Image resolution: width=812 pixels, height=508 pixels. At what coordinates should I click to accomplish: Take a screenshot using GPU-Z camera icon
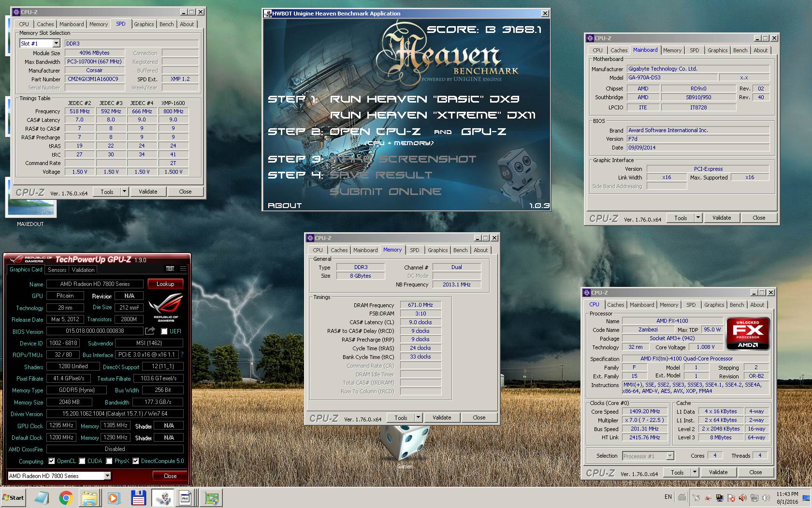tap(170, 269)
